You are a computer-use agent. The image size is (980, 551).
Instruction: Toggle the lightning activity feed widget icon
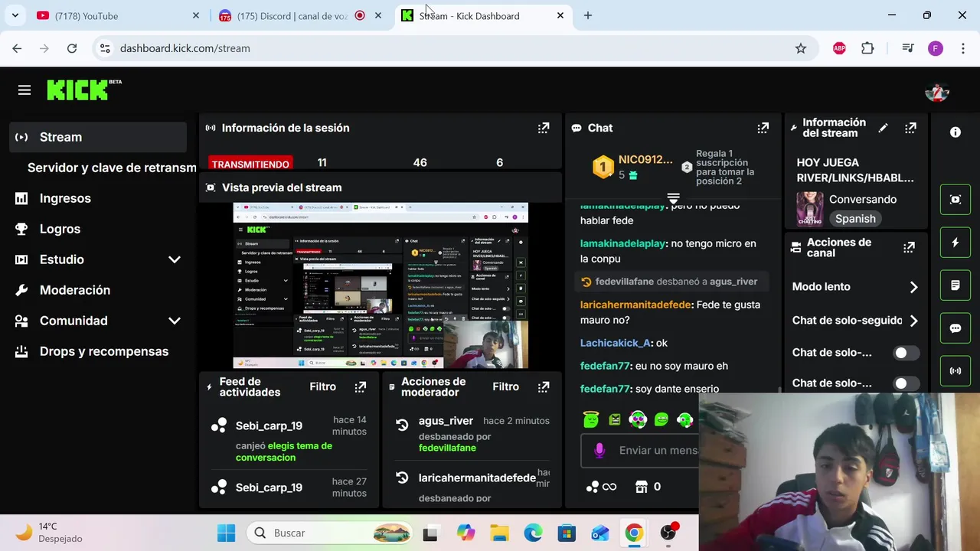tap(955, 243)
